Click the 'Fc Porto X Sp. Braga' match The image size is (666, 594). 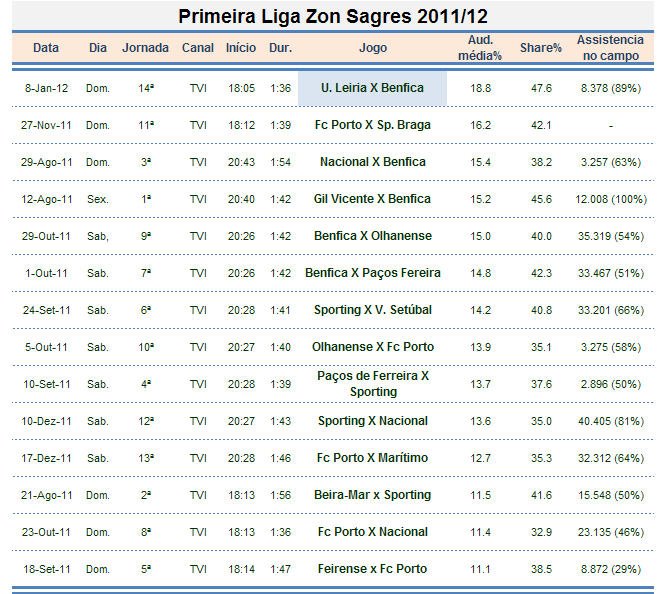(x=373, y=125)
